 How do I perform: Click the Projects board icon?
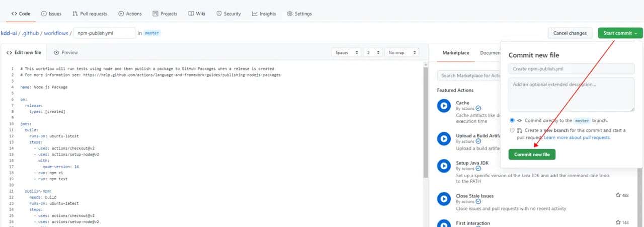point(155,14)
